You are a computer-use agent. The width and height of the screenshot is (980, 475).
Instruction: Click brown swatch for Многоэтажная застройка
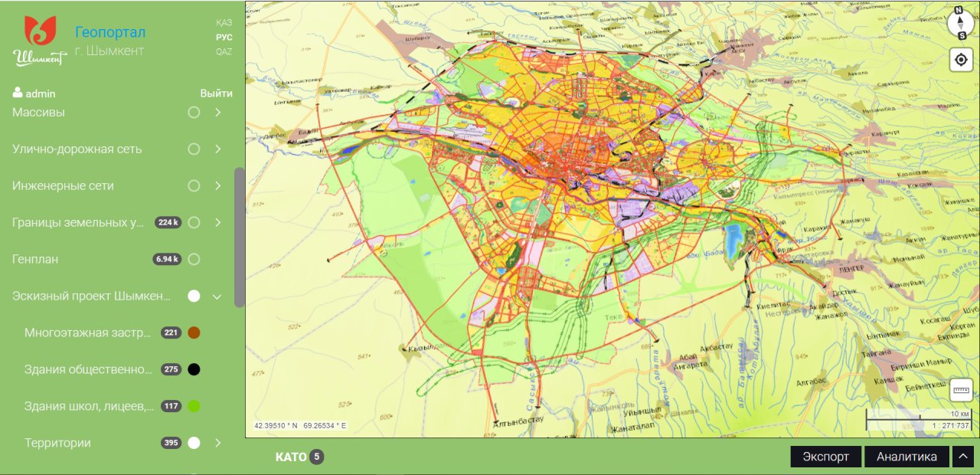pos(194,332)
